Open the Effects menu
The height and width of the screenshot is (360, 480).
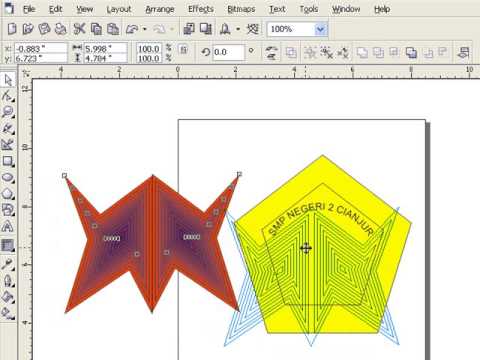coord(201,9)
